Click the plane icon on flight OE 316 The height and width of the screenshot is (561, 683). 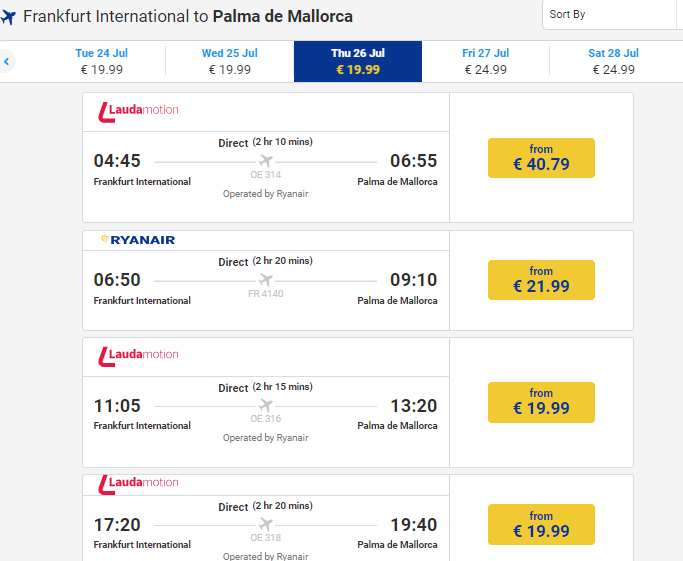pos(265,405)
